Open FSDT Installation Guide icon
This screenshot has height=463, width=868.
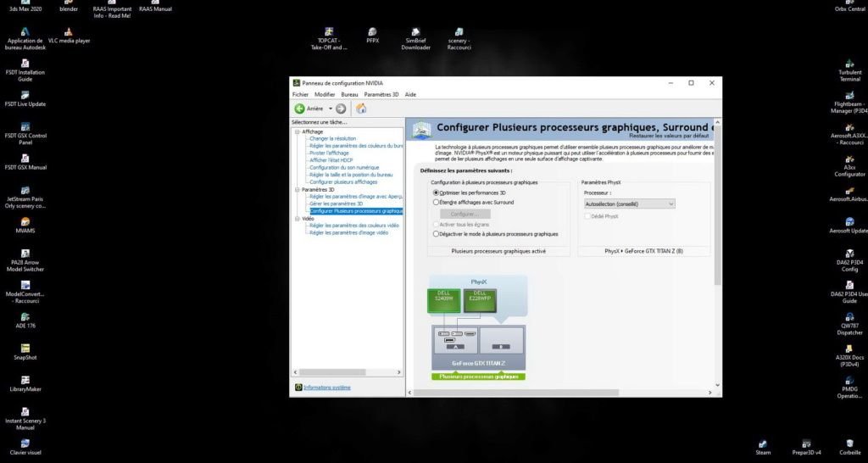25,71
